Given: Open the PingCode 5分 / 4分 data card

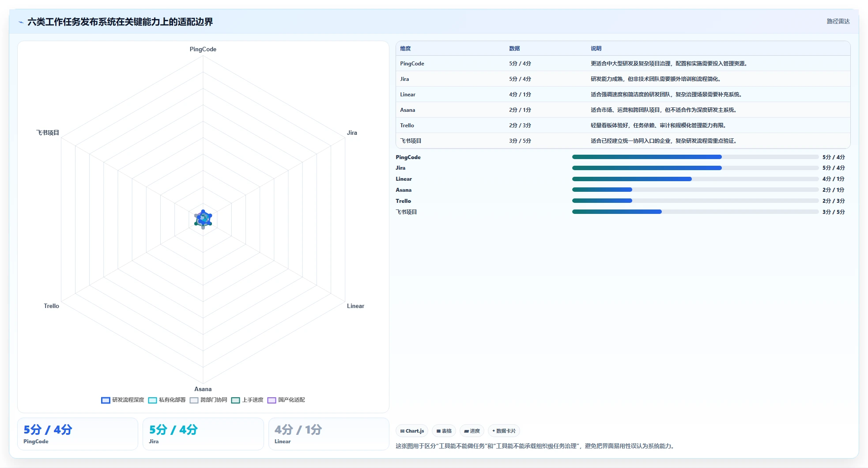Looking at the screenshot, I should tap(78, 434).
